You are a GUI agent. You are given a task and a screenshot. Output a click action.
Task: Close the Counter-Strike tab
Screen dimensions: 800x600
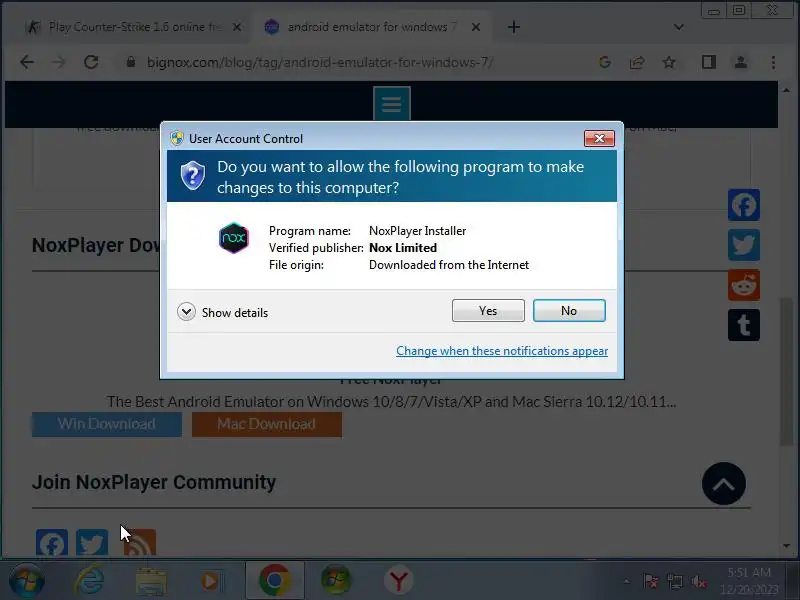[x=237, y=27]
